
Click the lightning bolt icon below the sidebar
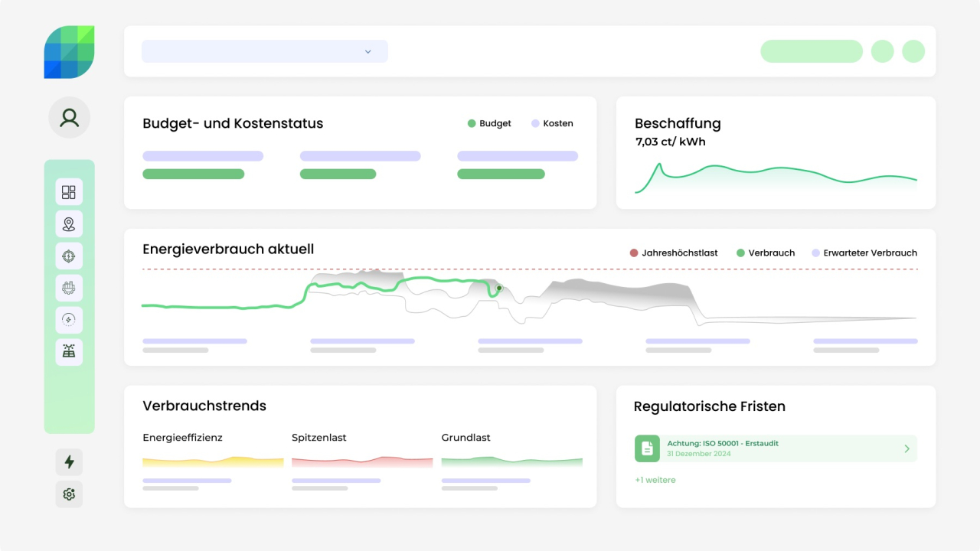pos(69,462)
